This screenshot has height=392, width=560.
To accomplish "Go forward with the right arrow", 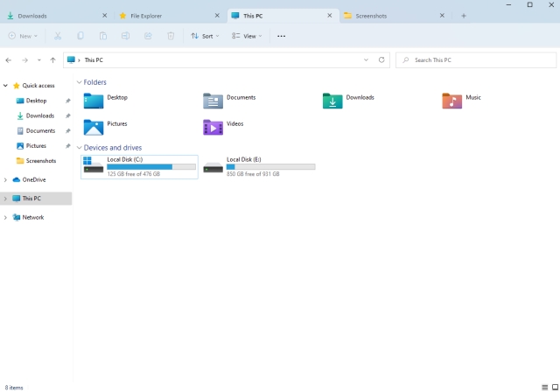I will [24, 60].
